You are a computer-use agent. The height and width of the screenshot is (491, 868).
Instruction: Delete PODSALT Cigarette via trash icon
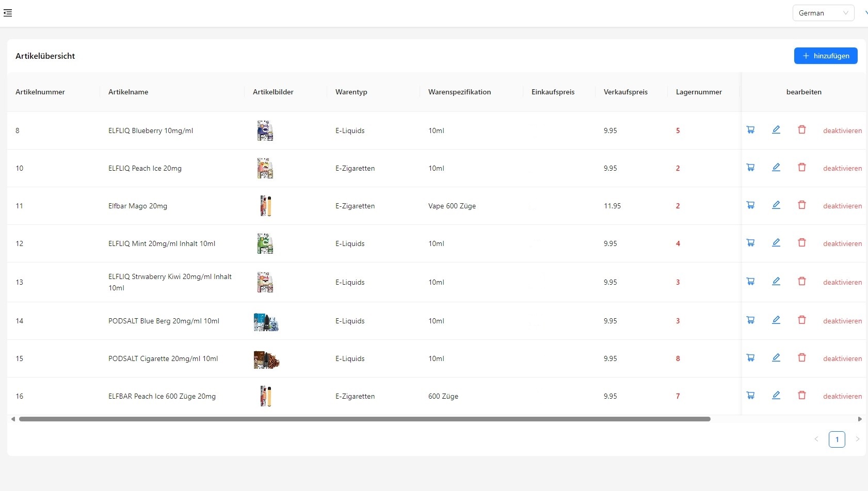[x=802, y=358]
